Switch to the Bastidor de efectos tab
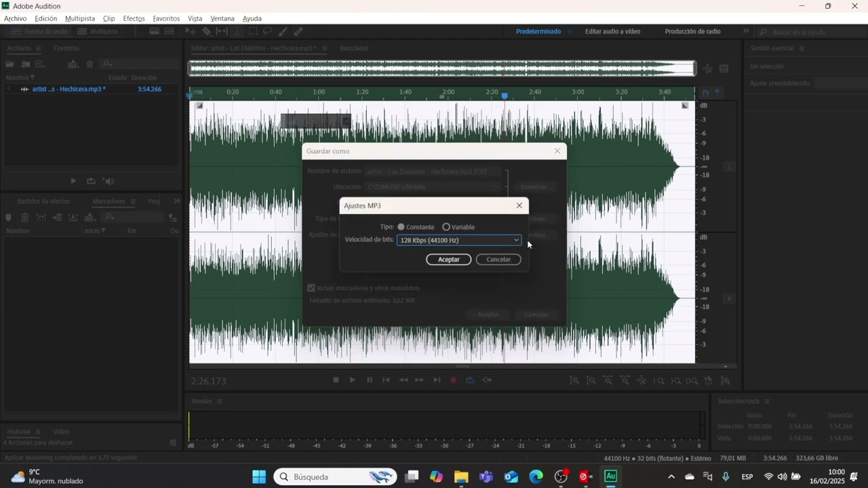The image size is (868, 488). pyautogui.click(x=43, y=201)
